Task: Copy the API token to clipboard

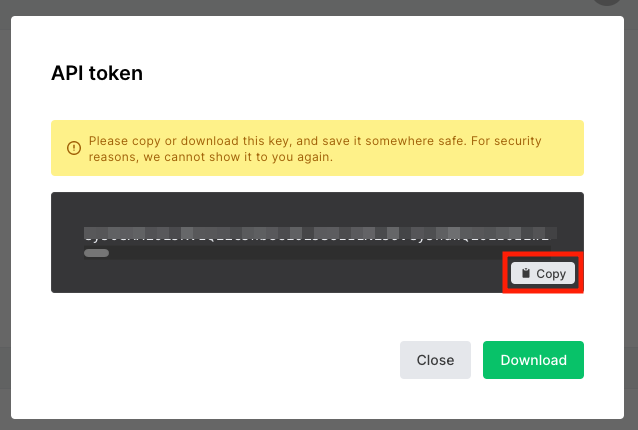Action: point(543,273)
